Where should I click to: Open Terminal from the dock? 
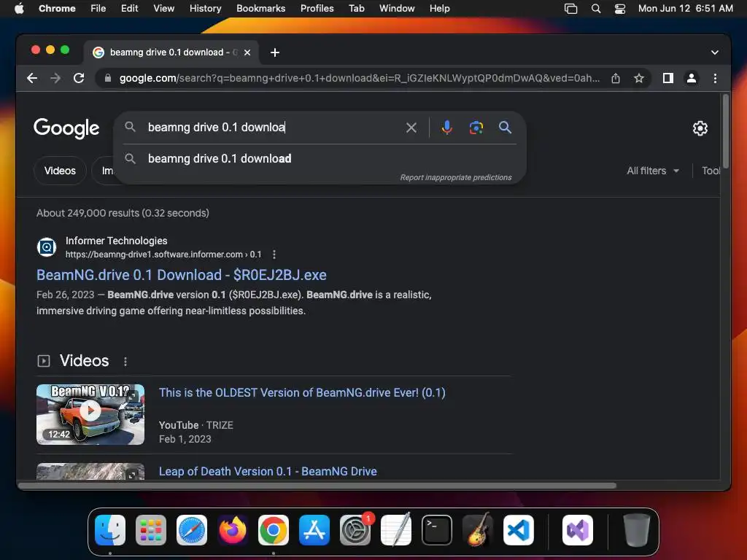437,530
